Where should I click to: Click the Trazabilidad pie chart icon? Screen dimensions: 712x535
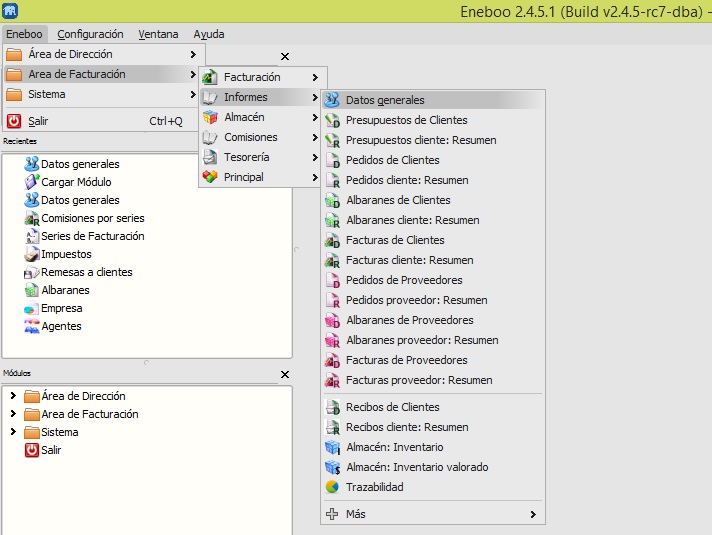coord(332,487)
